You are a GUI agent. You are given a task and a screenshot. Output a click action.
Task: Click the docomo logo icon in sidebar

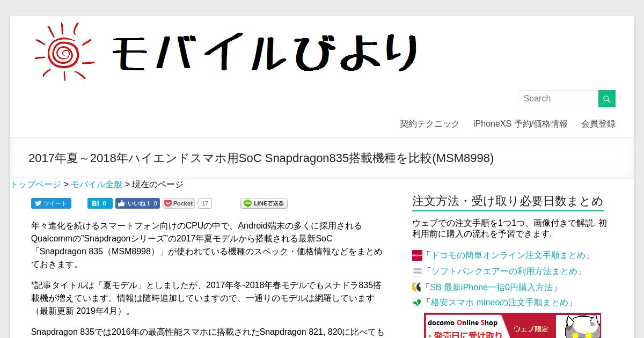pyautogui.click(x=417, y=255)
